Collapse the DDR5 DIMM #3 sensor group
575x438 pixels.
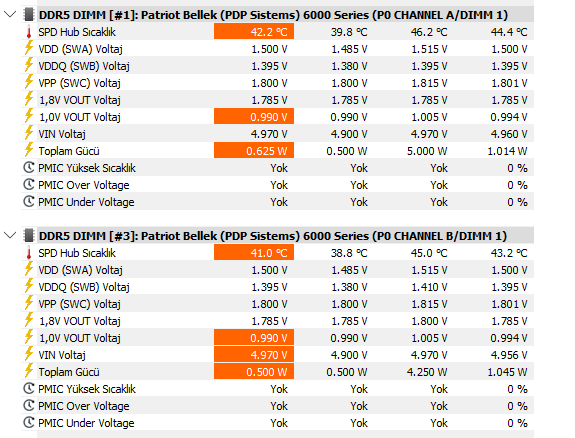(10, 236)
